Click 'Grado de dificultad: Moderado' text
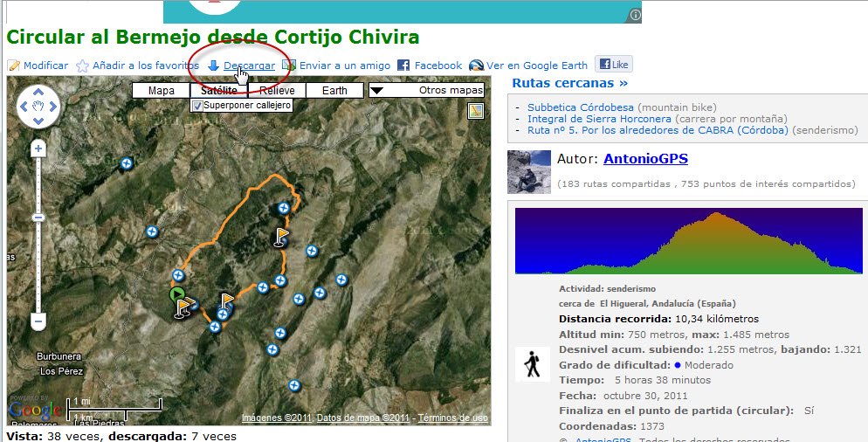The width and height of the screenshot is (868, 442). click(646, 365)
